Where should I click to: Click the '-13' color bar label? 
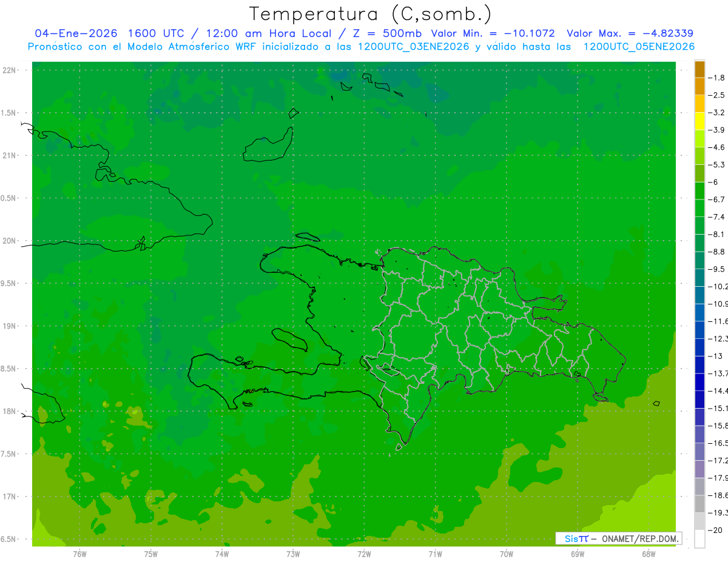pyautogui.click(x=716, y=356)
